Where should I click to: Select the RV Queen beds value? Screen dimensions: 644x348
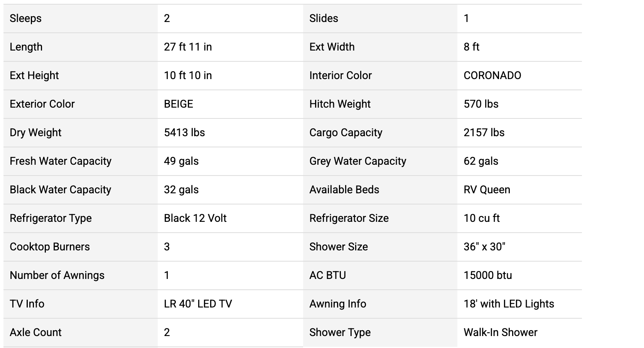pos(487,190)
